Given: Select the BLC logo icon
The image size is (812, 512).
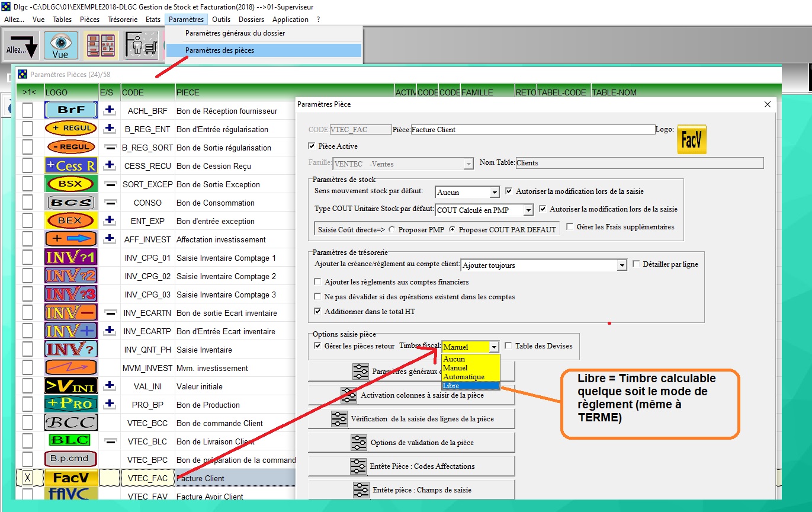Looking at the screenshot, I should click(x=70, y=441).
